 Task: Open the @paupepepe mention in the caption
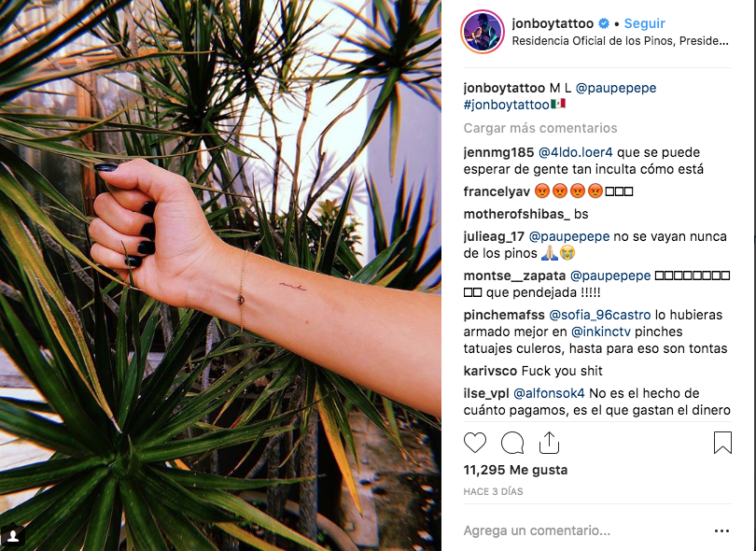(x=616, y=88)
